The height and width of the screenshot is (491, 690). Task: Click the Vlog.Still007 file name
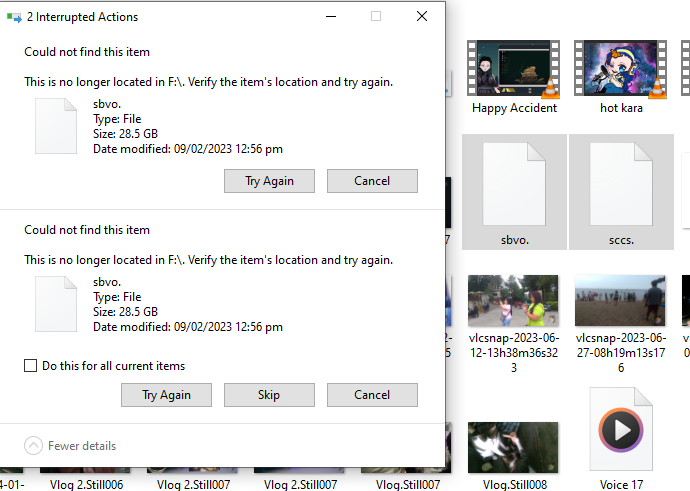click(x=408, y=484)
